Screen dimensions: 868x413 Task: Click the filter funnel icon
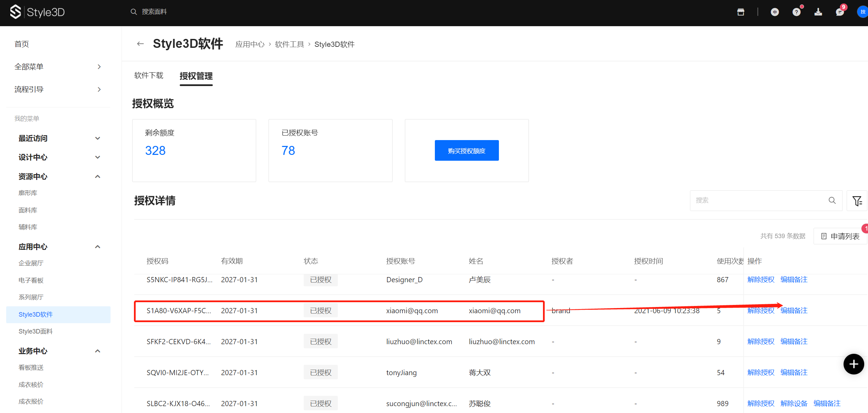click(x=857, y=201)
